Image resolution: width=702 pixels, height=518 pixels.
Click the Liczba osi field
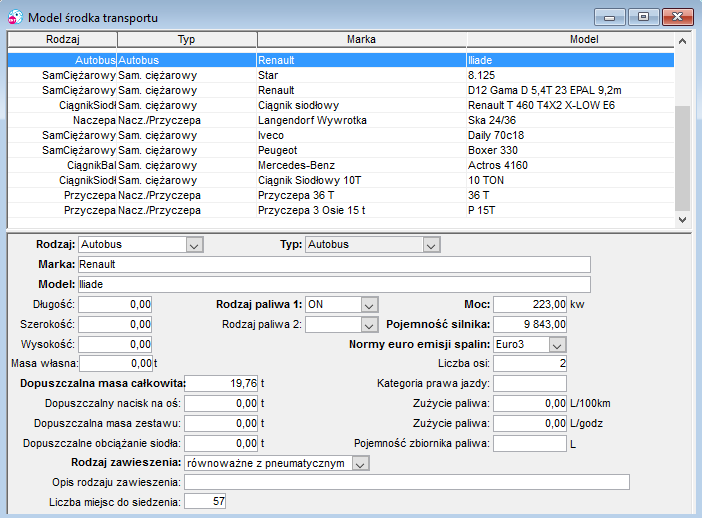(x=530, y=363)
